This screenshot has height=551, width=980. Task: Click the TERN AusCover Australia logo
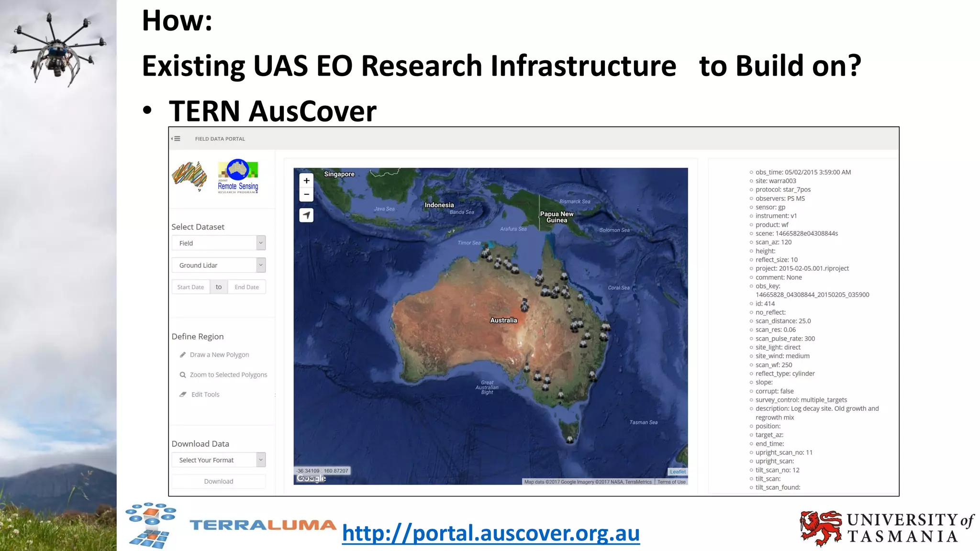pyautogui.click(x=189, y=176)
